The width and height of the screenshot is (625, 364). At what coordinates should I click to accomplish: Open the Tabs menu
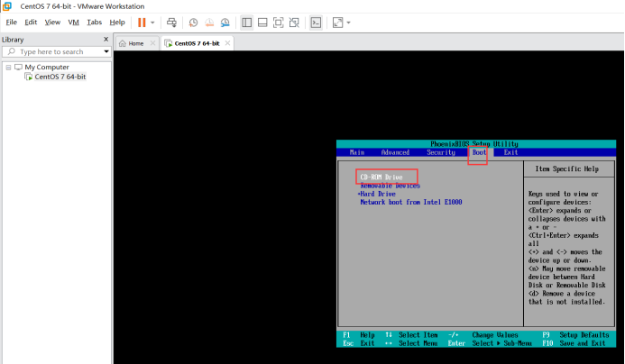94,22
